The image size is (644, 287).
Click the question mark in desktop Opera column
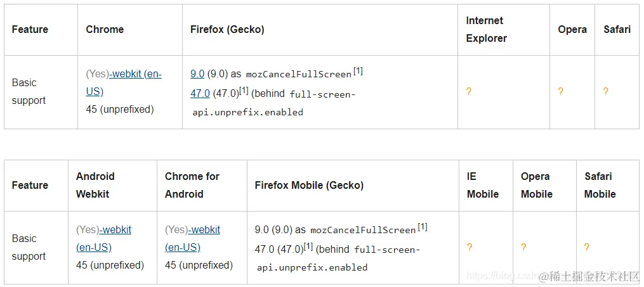tap(560, 92)
